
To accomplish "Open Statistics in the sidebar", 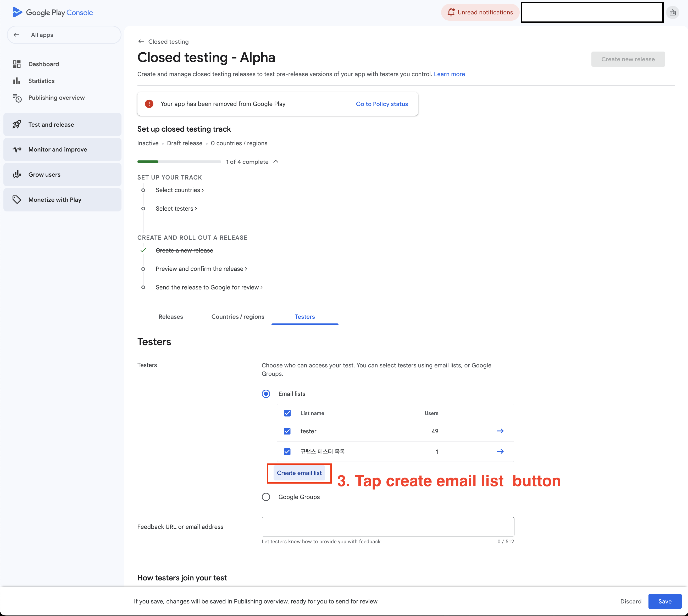I will pos(41,81).
